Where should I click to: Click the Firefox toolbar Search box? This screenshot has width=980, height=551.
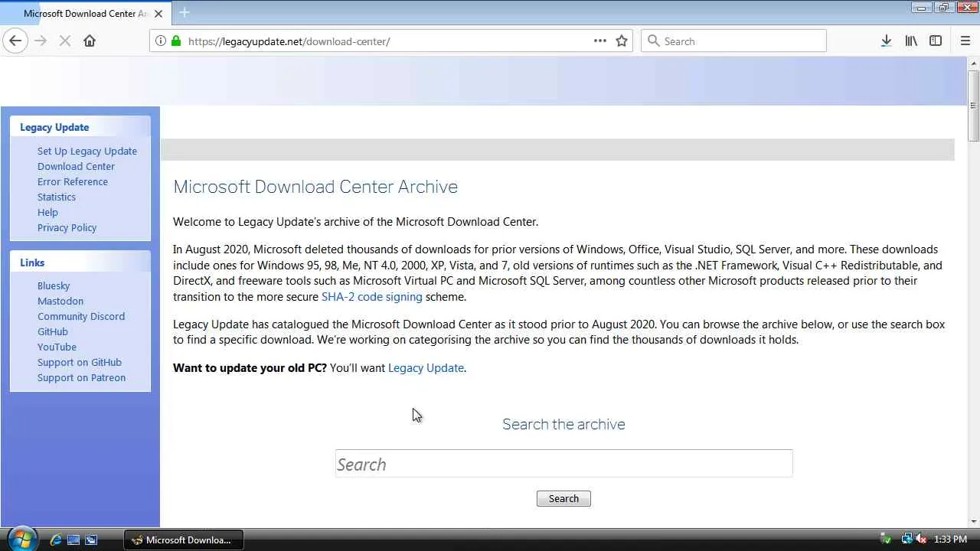click(733, 41)
